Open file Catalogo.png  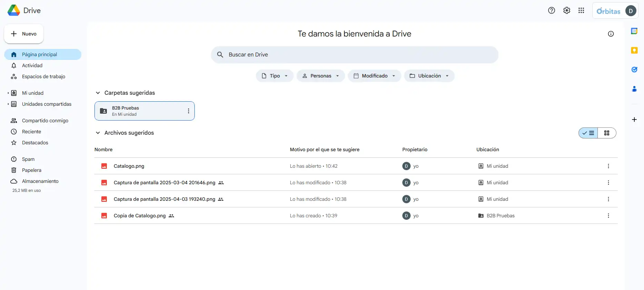tap(129, 166)
